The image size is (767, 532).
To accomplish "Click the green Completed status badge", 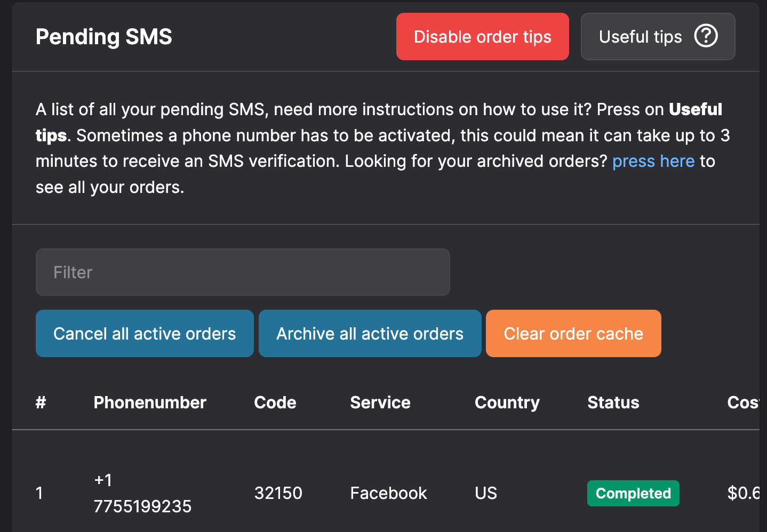I will [633, 493].
